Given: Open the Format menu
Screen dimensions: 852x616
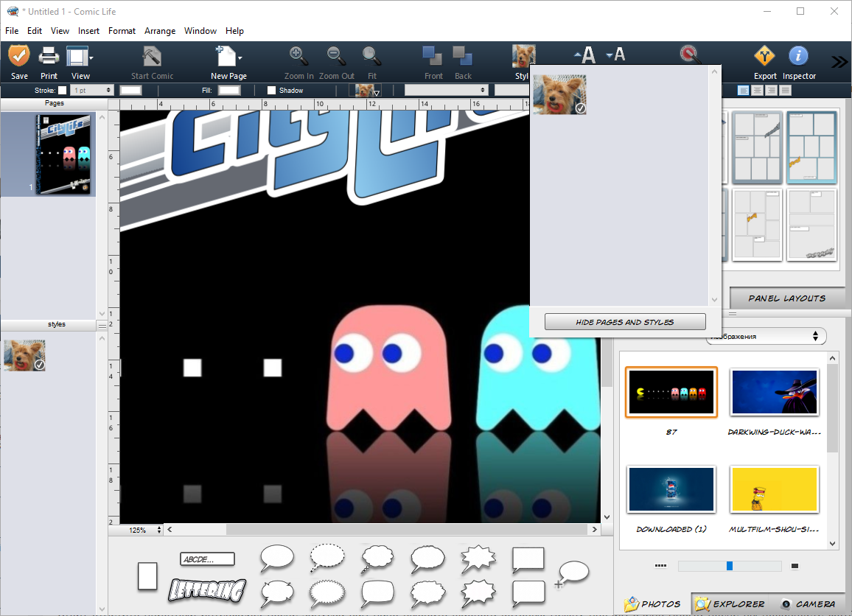Looking at the screenshot, I should 122,31.
